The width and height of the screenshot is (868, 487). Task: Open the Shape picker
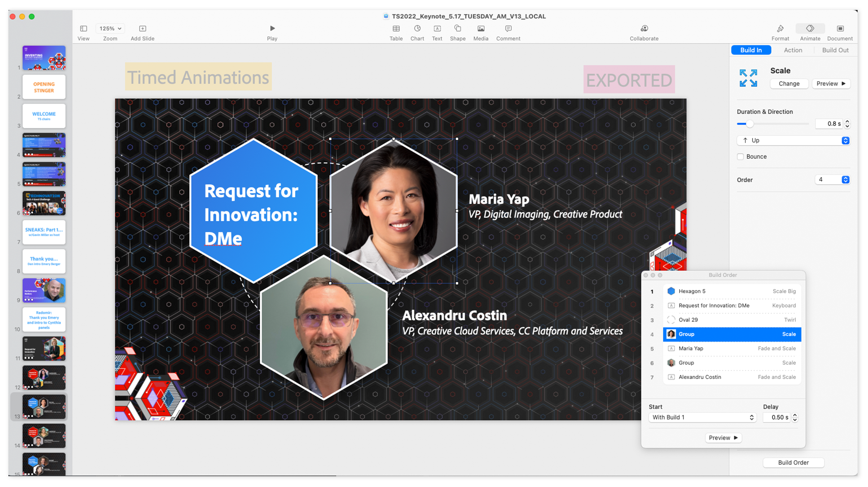pos(458,28)
